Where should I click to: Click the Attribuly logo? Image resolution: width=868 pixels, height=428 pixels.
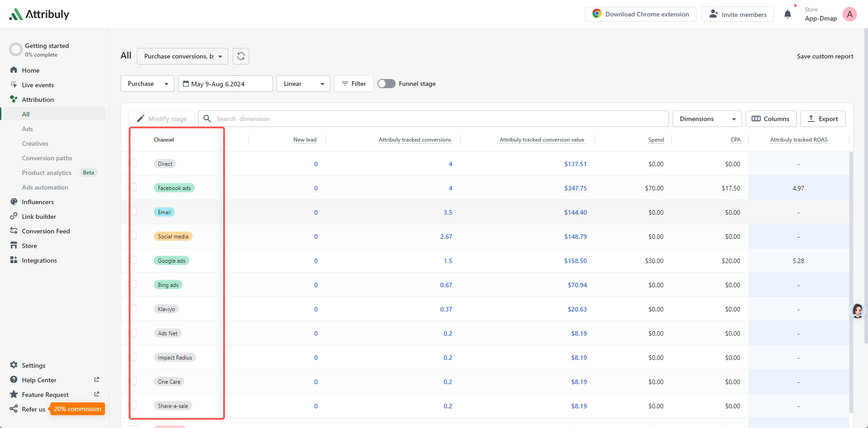coord(39,14)
